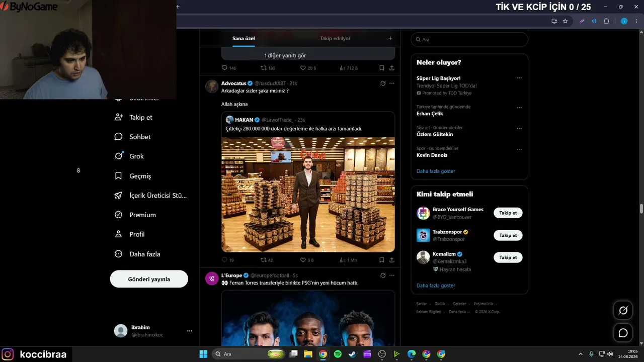
Task: Open File Explorer from the taskbar
Action: [308, 354]
